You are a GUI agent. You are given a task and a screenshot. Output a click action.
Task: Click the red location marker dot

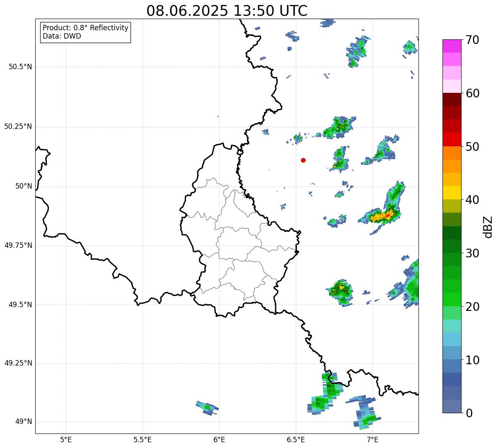303,160
